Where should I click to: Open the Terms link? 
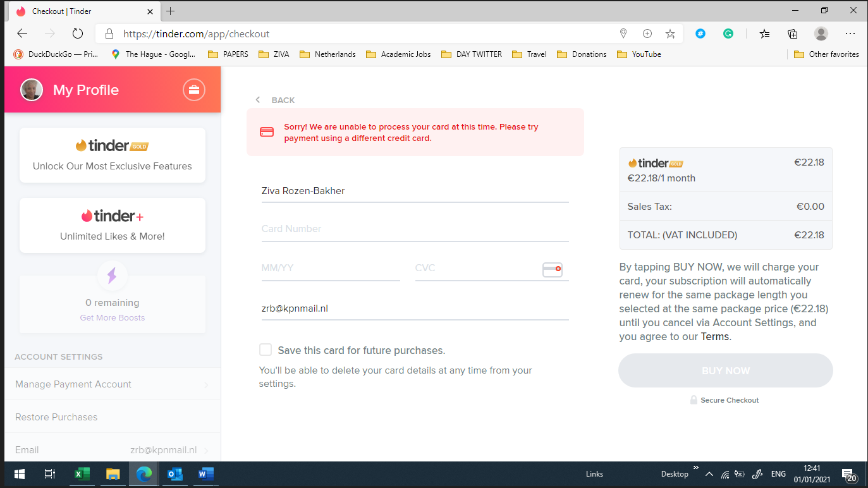click(714, 336)
